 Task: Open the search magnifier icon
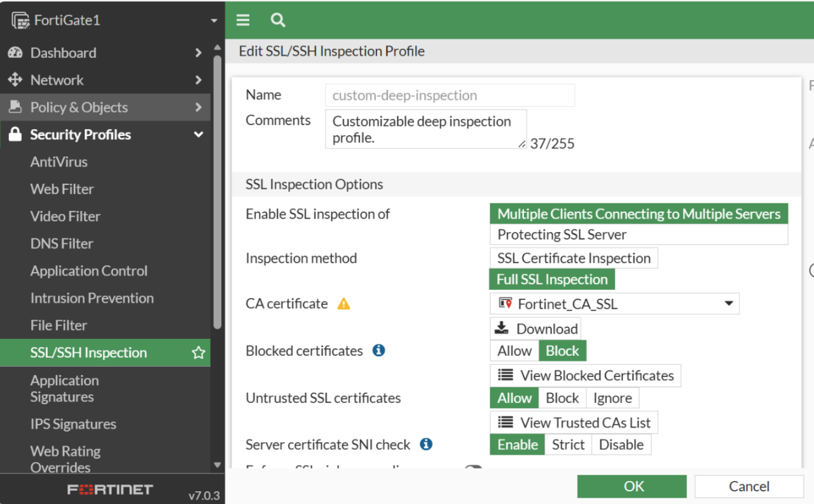(278, 20)
